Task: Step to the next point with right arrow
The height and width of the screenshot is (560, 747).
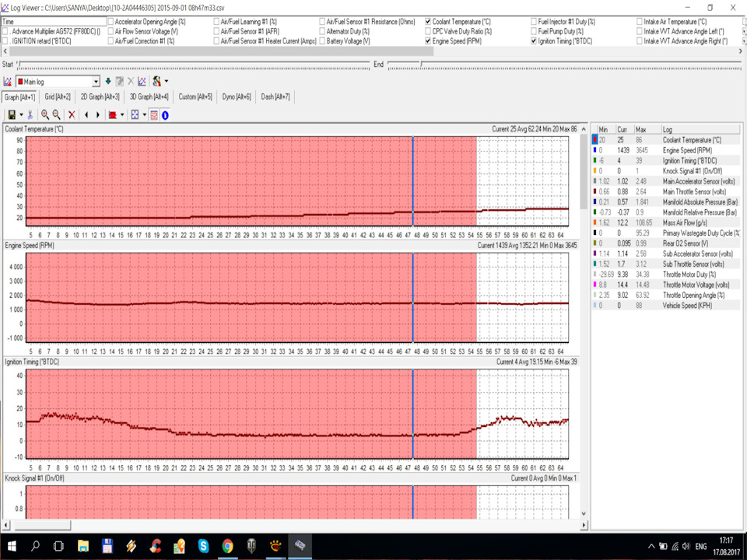Action: [97, 114]
